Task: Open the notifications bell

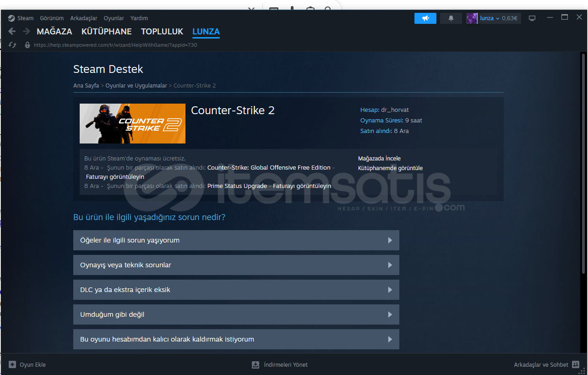Action: coord(451,18)
